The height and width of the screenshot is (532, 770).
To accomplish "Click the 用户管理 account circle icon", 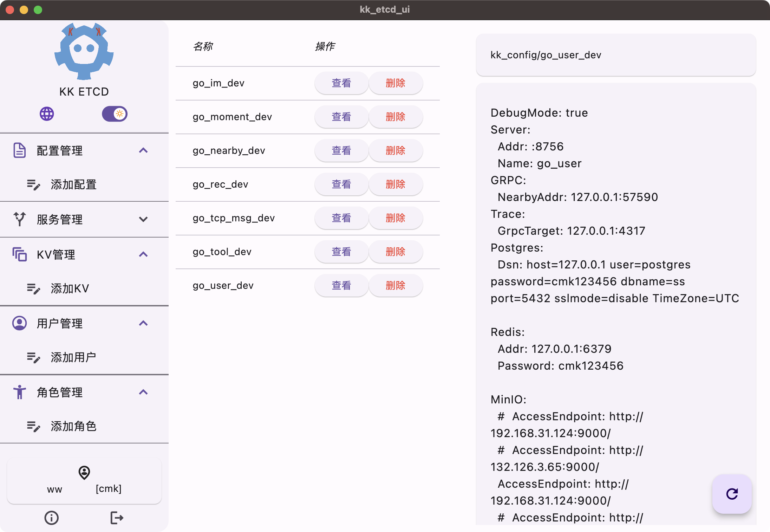I will click(x=20, y=323).
